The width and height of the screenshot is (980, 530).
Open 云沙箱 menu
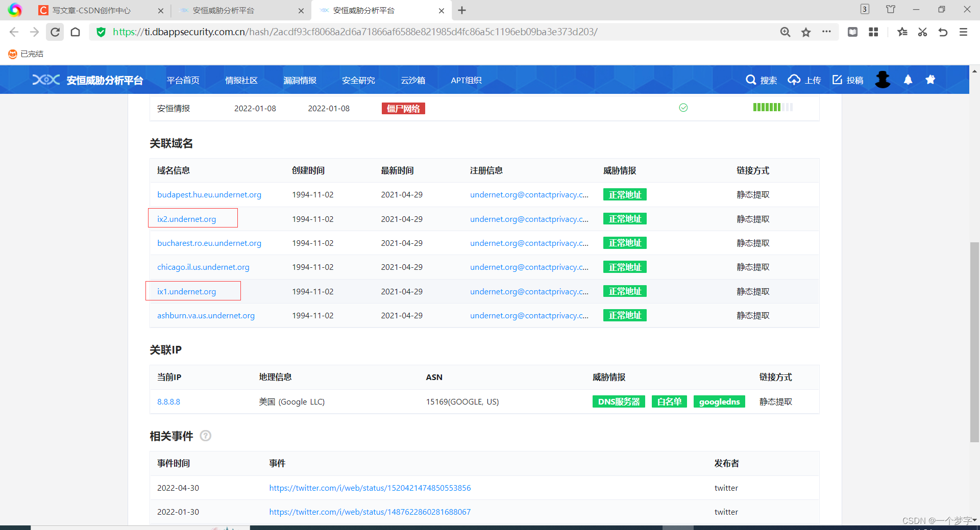click(x=413, y=81)
